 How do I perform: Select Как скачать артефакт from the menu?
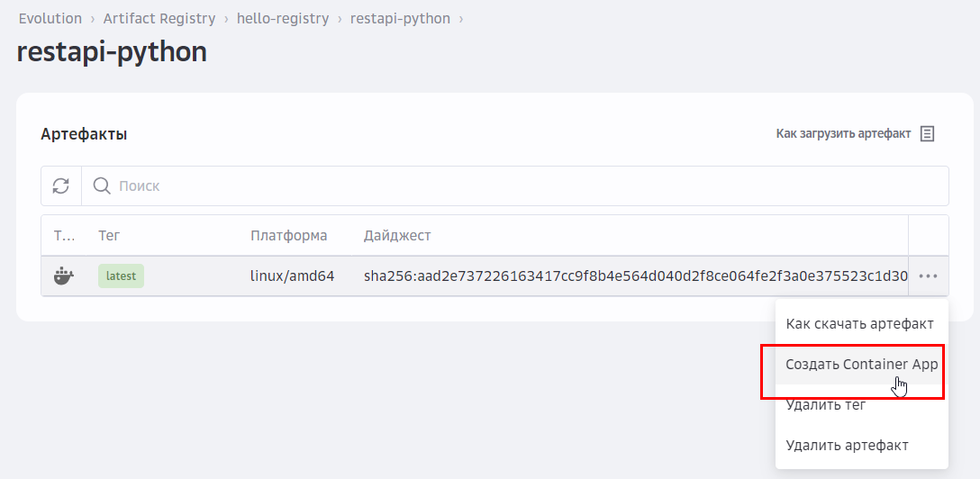click(x=859, y=323)
